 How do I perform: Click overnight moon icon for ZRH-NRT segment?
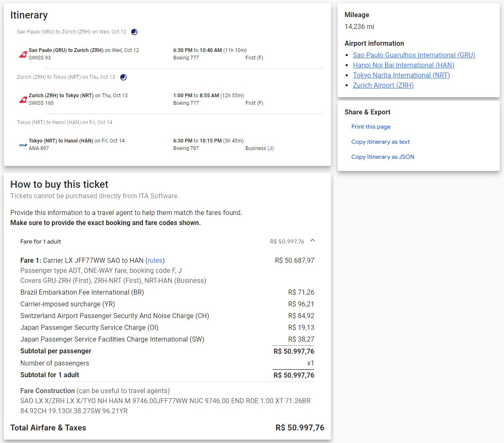(123, 77)
